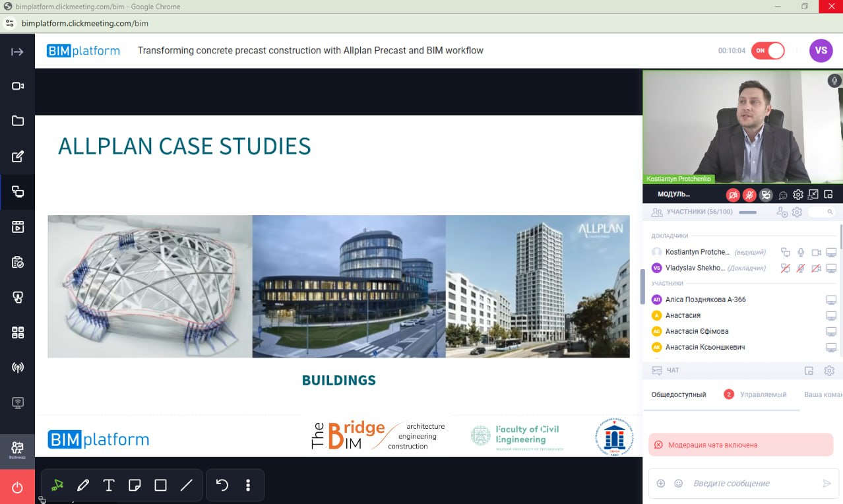Toggle camera for Kostiantyn Protche...
Viewport: 843px width, 504px height.
pos(816,252)
